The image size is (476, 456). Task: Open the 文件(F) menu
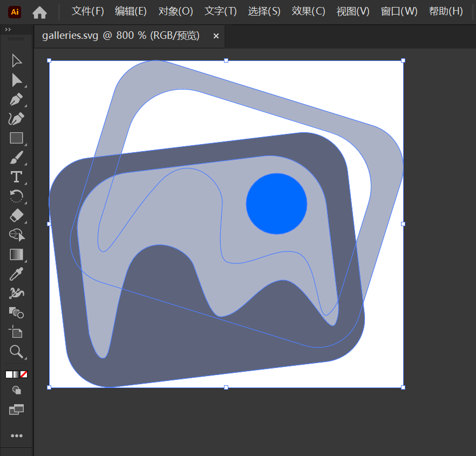(88, 11)
